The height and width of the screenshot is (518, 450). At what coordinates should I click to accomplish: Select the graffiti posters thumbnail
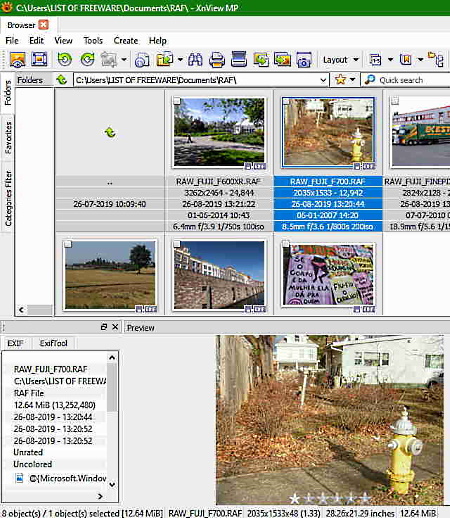(328, 275)
